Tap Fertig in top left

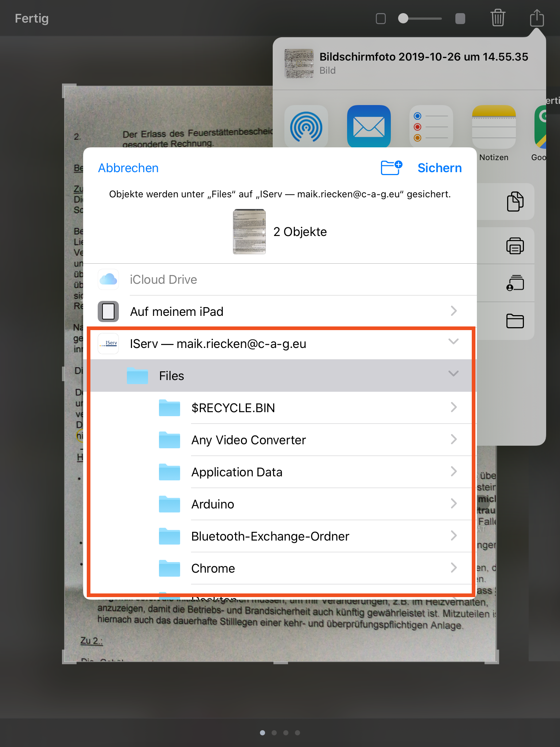click(32, 18)
